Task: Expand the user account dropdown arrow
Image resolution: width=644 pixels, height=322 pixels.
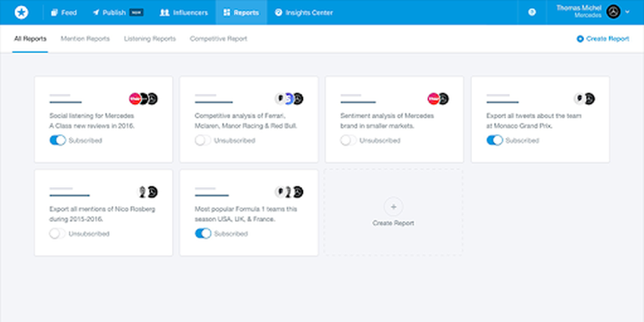Action: point(628,12)
